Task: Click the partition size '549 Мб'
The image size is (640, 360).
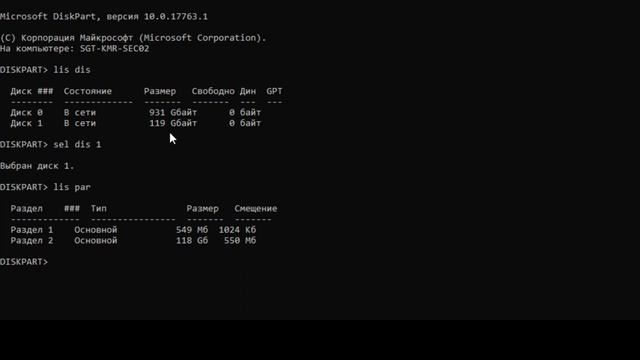Action: pos(192,230)
